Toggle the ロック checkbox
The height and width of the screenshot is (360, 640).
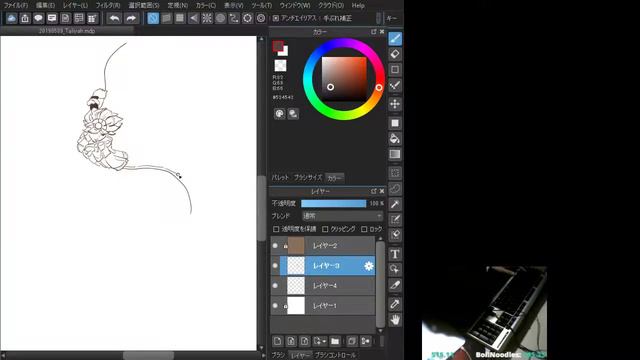[364, 229]
